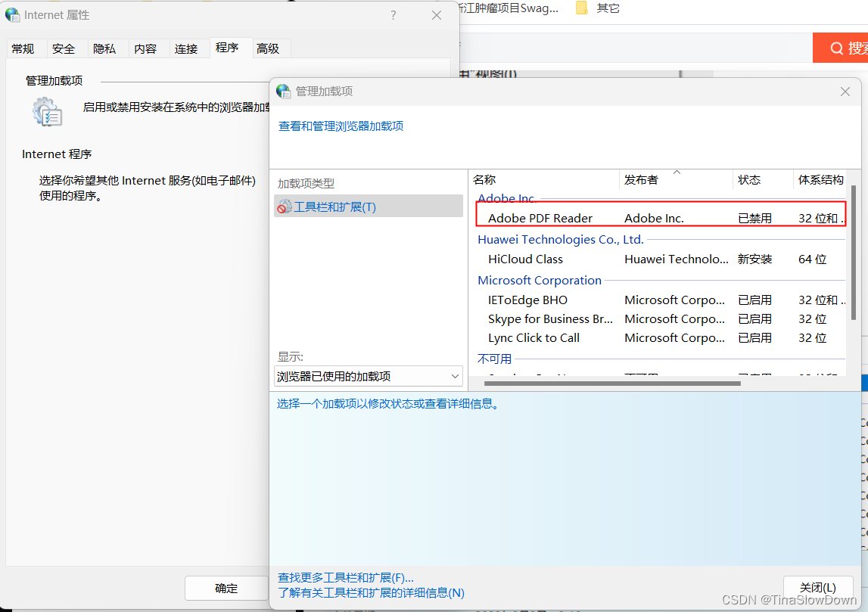Click the 工具栏和扩展 gear icon
The image size is (868, 612).
[285, 207]
